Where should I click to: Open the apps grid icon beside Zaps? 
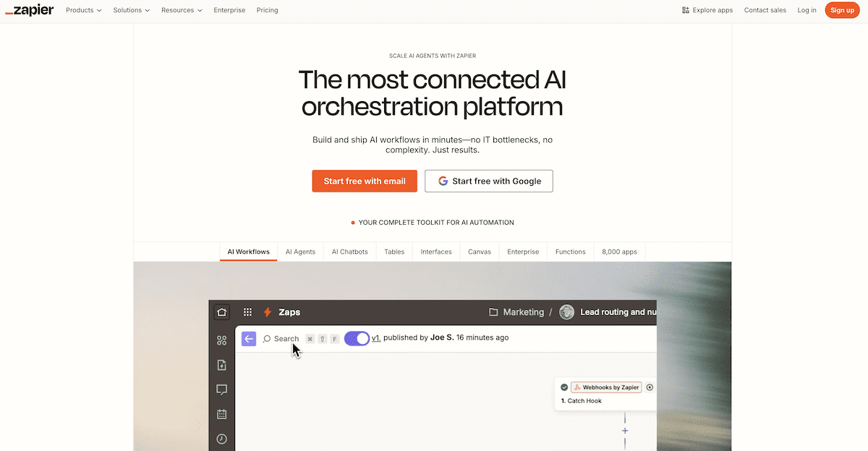click(x=247, y=312)
